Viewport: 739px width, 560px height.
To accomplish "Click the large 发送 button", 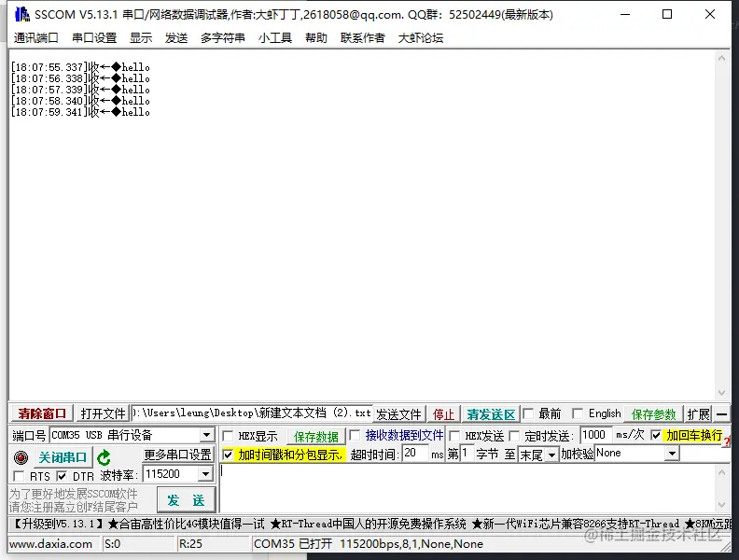I will (x=187, y=500).
